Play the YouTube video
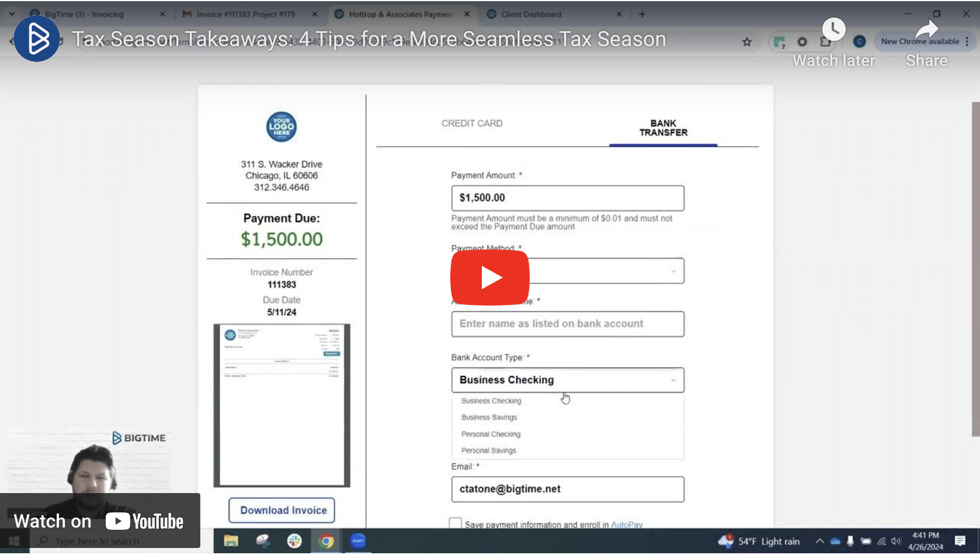This screenshot has height=555, width=980. [489, 277]
